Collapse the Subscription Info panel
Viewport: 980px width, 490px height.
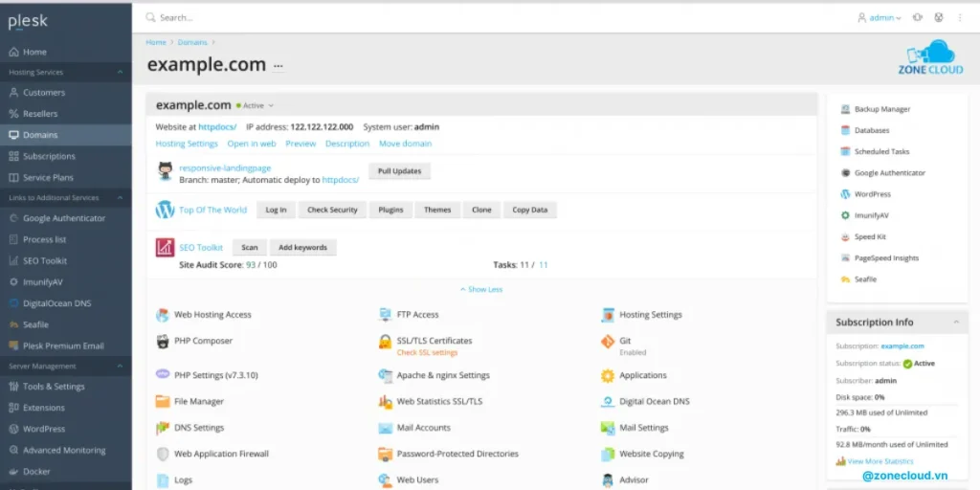pyautogui.click(x=956, y=322)
